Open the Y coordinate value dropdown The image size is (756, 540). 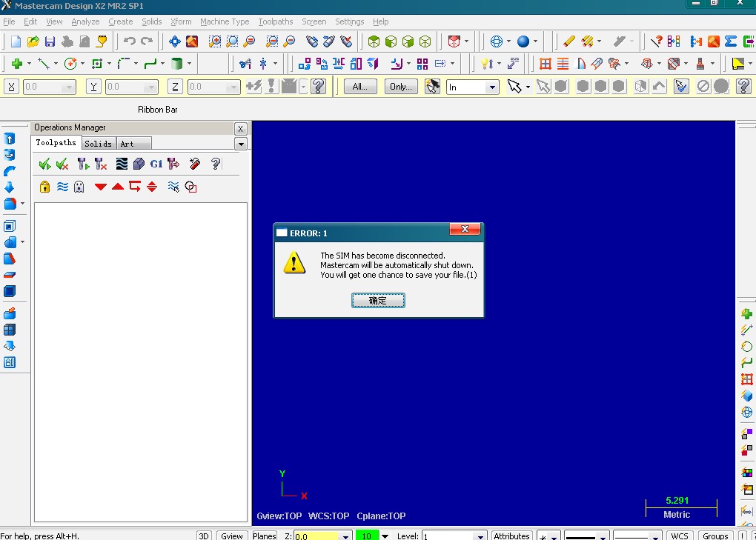[151, 87]
